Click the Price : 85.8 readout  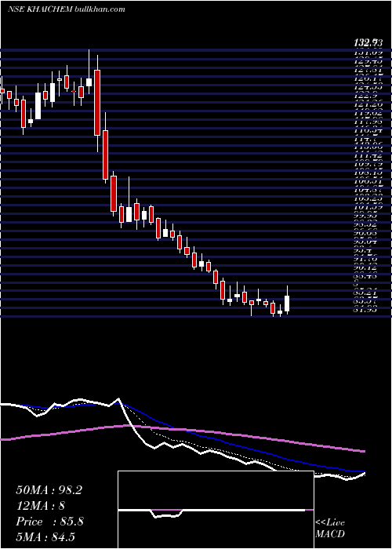49,522
